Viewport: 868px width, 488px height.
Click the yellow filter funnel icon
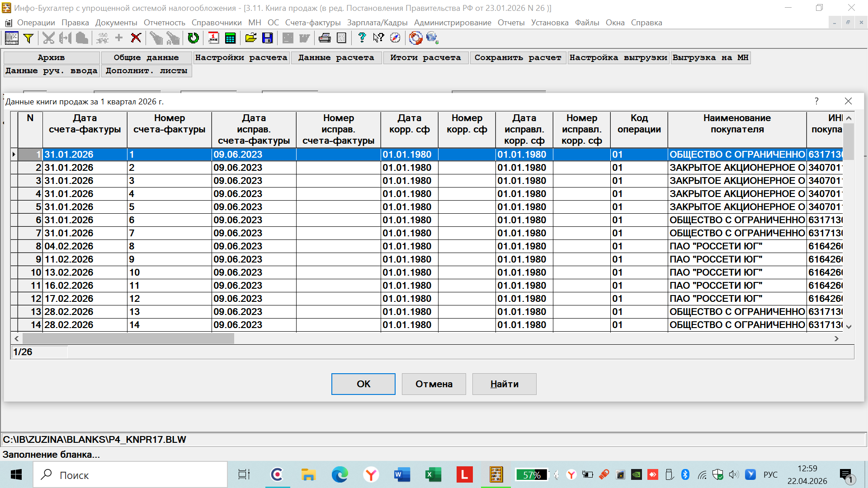coord(28,38)
